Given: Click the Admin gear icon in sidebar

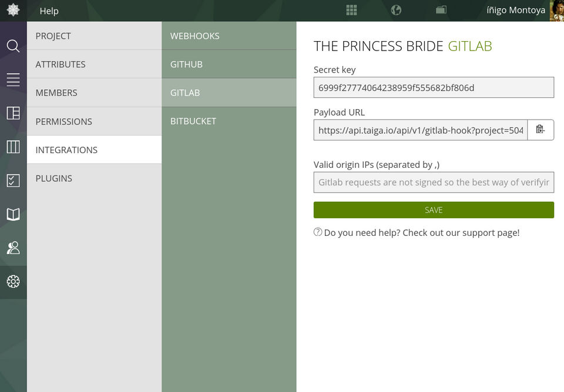Looking at the screenshot, I should (13, 282).
